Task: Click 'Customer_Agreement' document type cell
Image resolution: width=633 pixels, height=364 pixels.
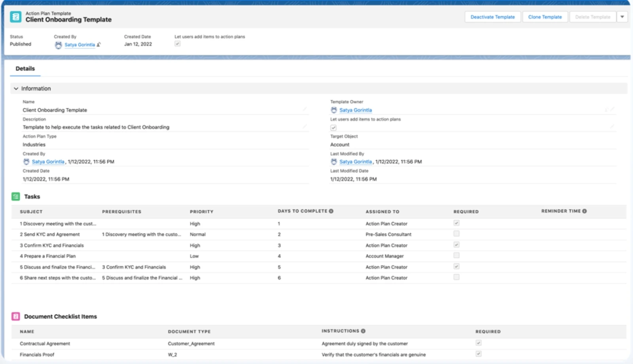Action: click(x=191, y=344)
